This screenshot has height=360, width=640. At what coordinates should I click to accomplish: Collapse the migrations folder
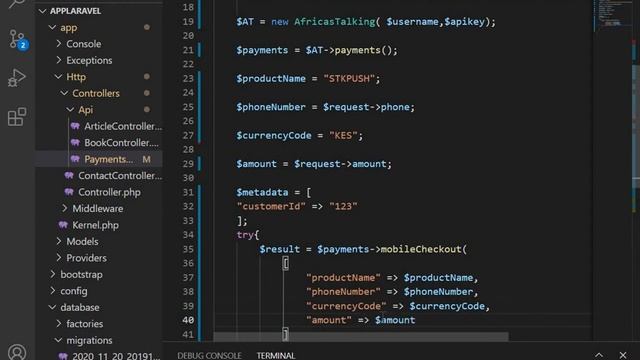coord(58,340)
